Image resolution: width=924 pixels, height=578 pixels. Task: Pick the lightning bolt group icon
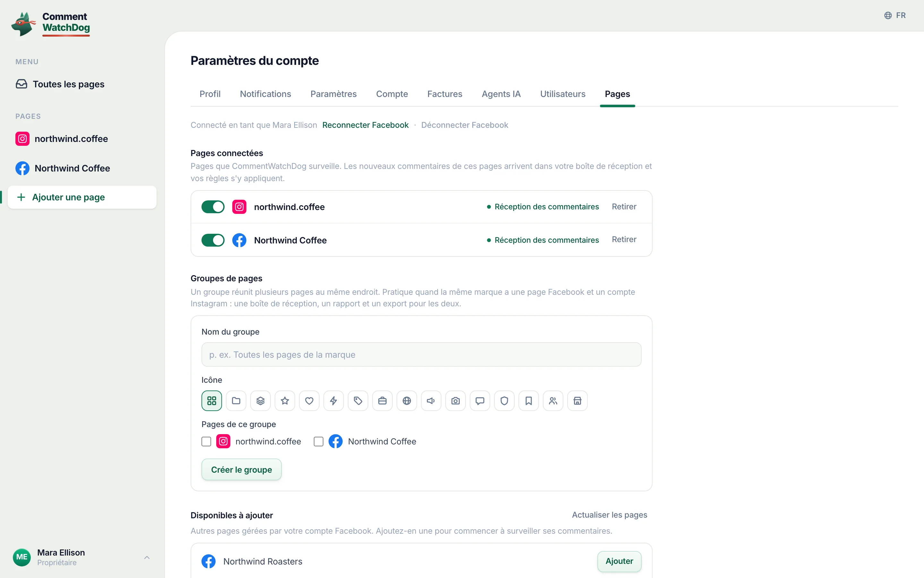334,401
